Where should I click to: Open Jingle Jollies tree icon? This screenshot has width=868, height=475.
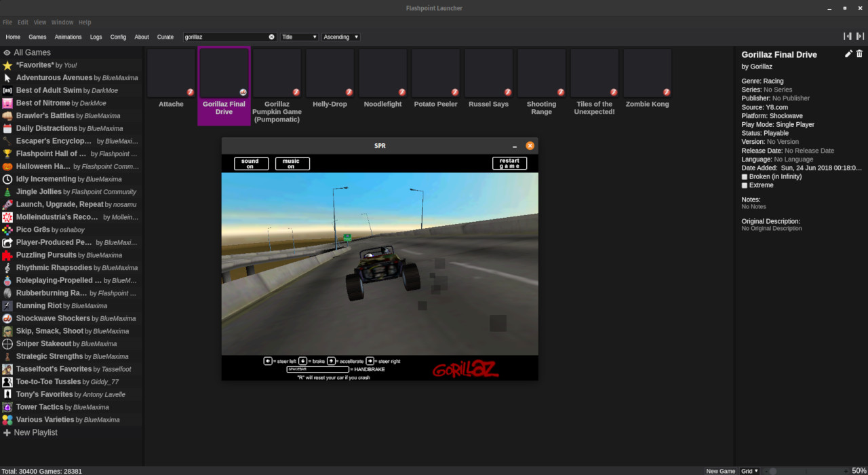click(7, 191)
